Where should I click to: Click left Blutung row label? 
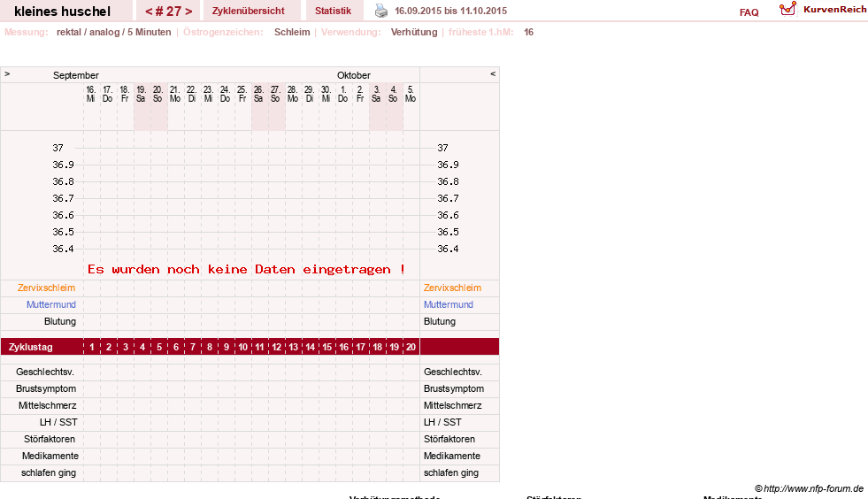click(x=60, y=321)
